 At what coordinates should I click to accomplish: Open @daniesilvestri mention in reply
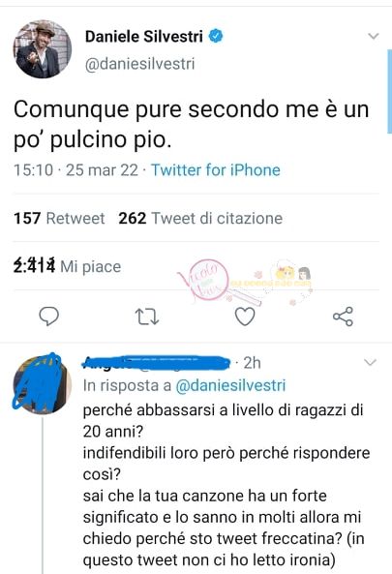(230, 385)
